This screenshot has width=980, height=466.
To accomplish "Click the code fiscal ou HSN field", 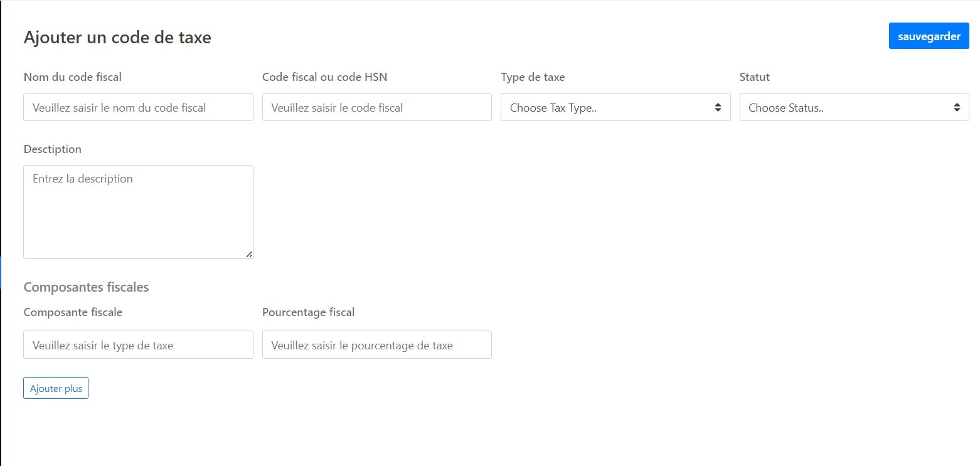I will click(x=376, y=107).
